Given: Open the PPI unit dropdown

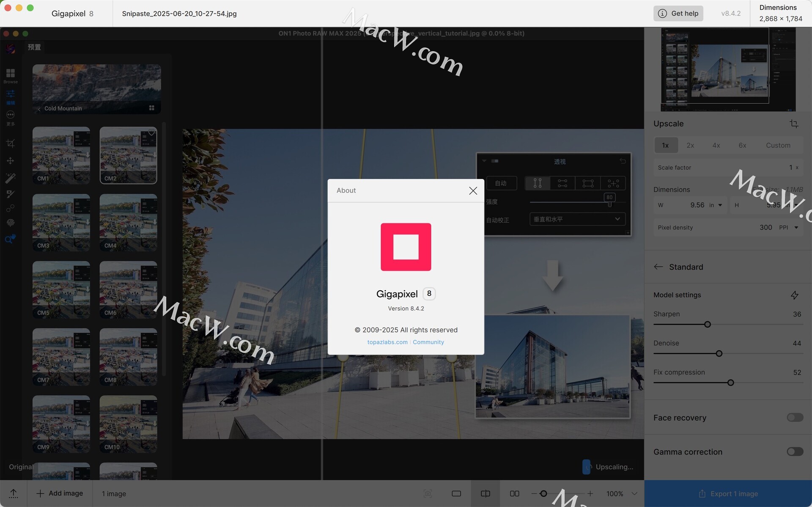Looking at the screenshot, I should [789, 227].
